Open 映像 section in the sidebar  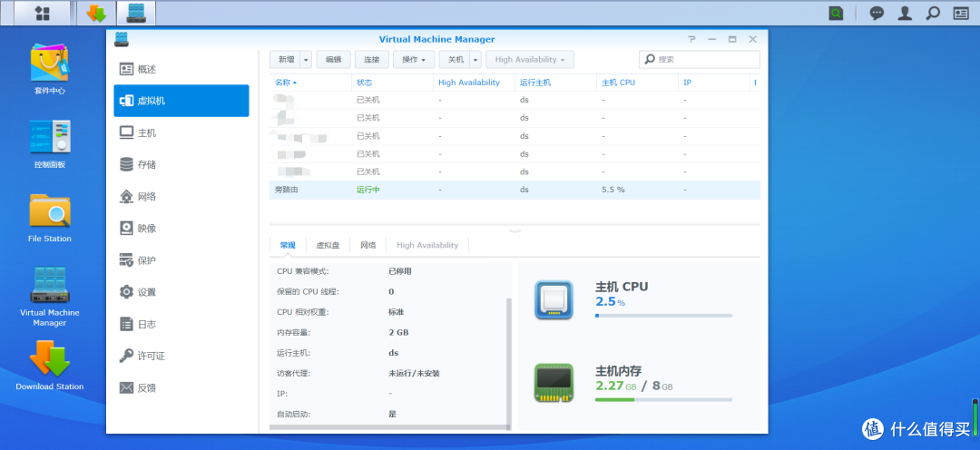pyautogui.click(x=181, y=228)
